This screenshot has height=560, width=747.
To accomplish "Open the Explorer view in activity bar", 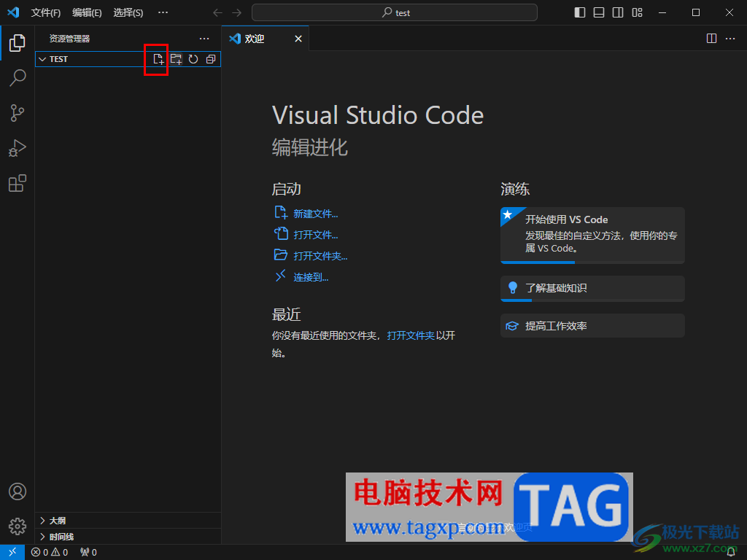I will coord(18,43).
